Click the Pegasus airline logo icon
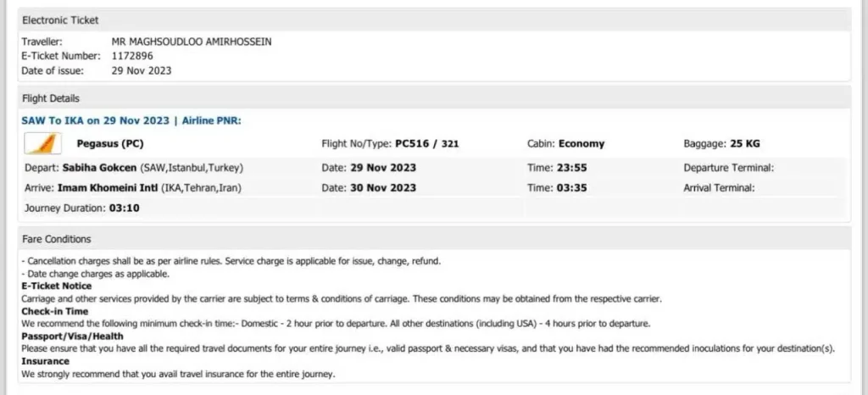The height and width of the screenshot is (395, 868). click(x=42, y=144)
